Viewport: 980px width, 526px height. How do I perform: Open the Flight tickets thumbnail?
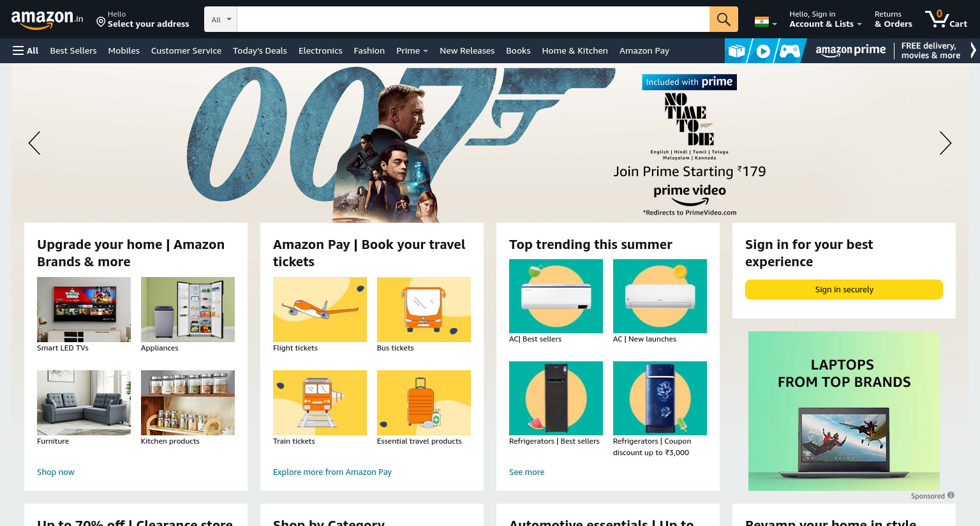[320, 310]
